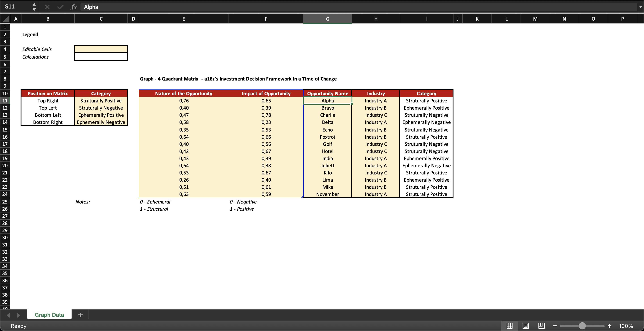Select the Foxtrot cell

coord(328,137)
